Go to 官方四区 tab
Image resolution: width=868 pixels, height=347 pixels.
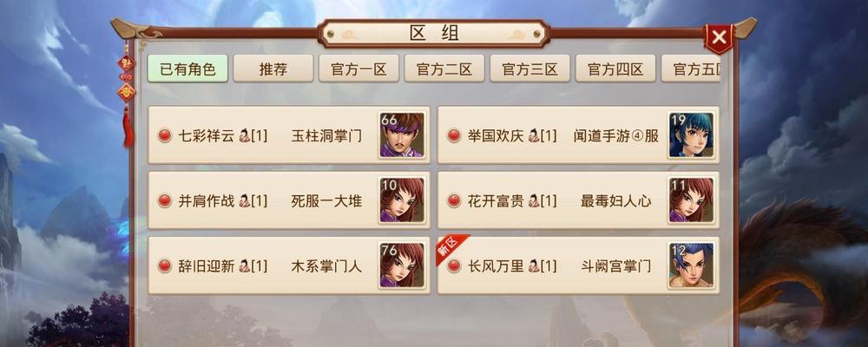[x=615, y=69]
